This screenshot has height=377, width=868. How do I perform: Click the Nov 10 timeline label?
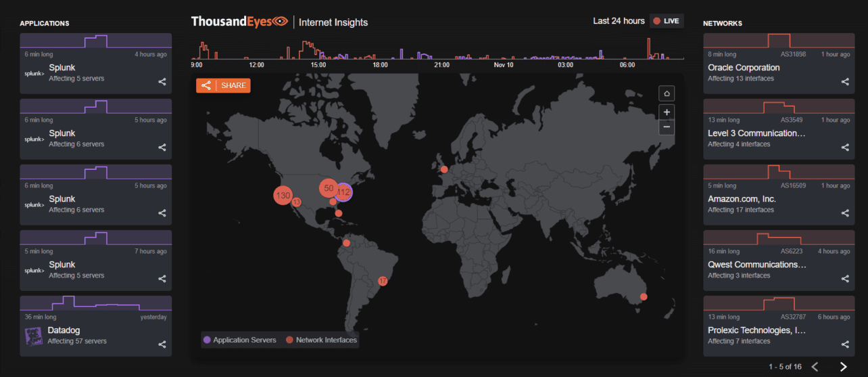(504, 65)
